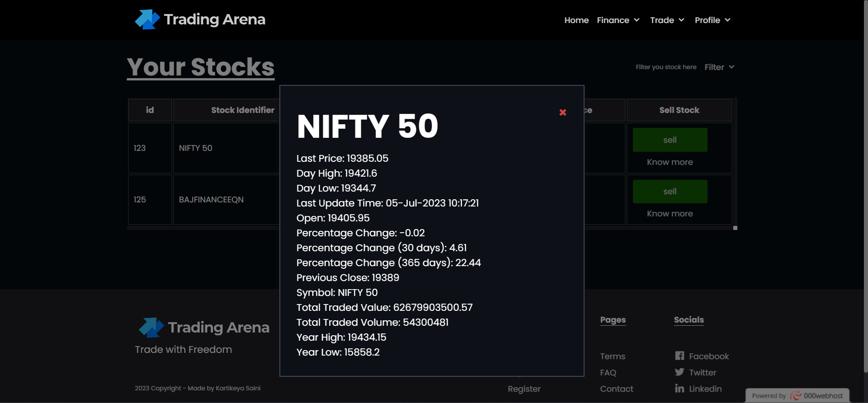The height and width of the screenshot is (403, 868).
Task: Open the Filter dropdown
Action: (719, 67)
